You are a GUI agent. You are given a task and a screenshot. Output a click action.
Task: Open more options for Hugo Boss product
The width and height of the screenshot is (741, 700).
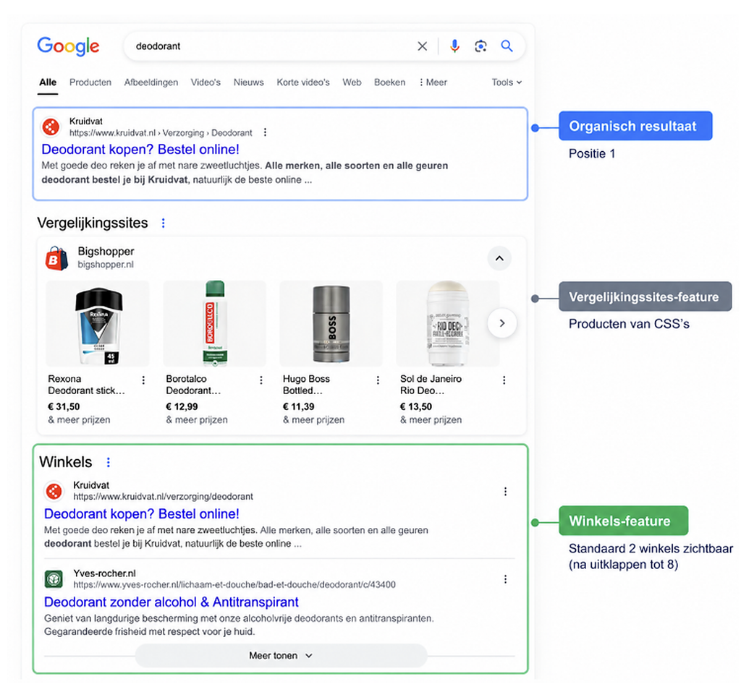378,380
